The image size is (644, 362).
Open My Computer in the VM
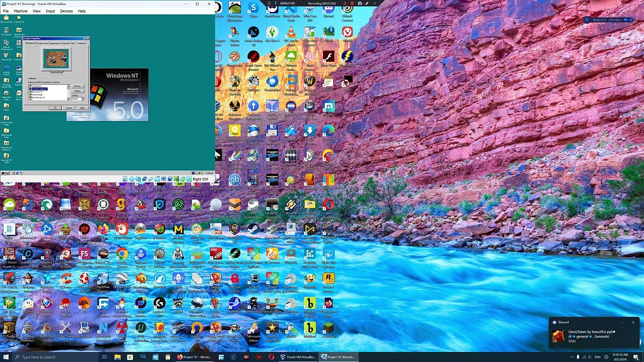(6, 30)
